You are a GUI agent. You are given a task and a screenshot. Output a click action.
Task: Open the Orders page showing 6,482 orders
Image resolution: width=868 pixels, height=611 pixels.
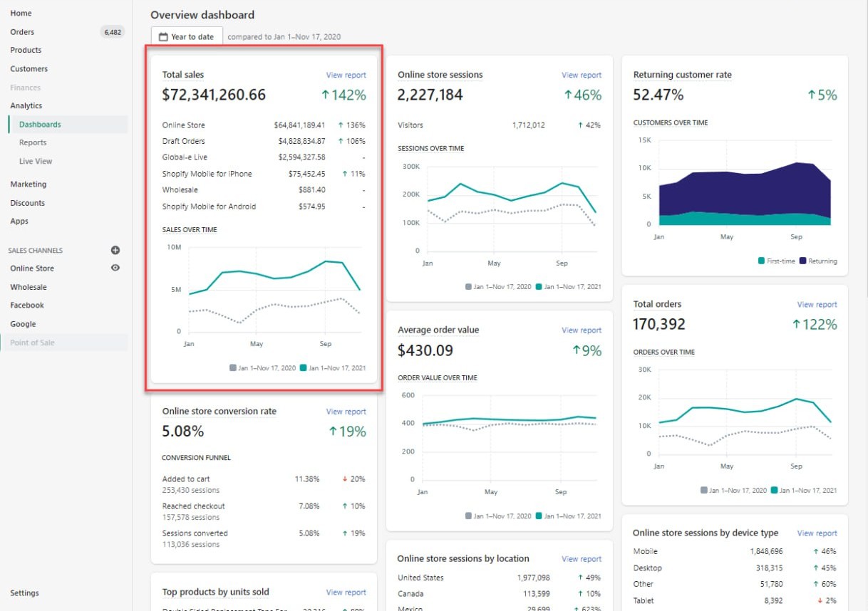22,31
